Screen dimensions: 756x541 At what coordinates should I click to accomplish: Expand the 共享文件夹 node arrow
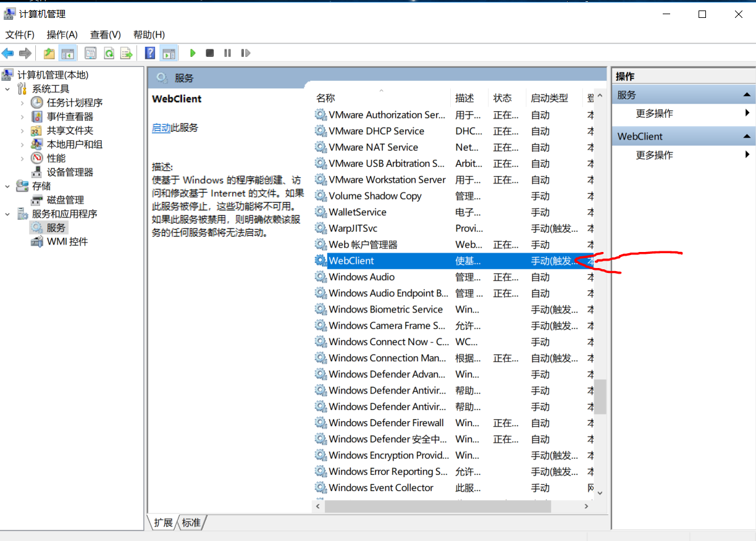pos(22,130)
